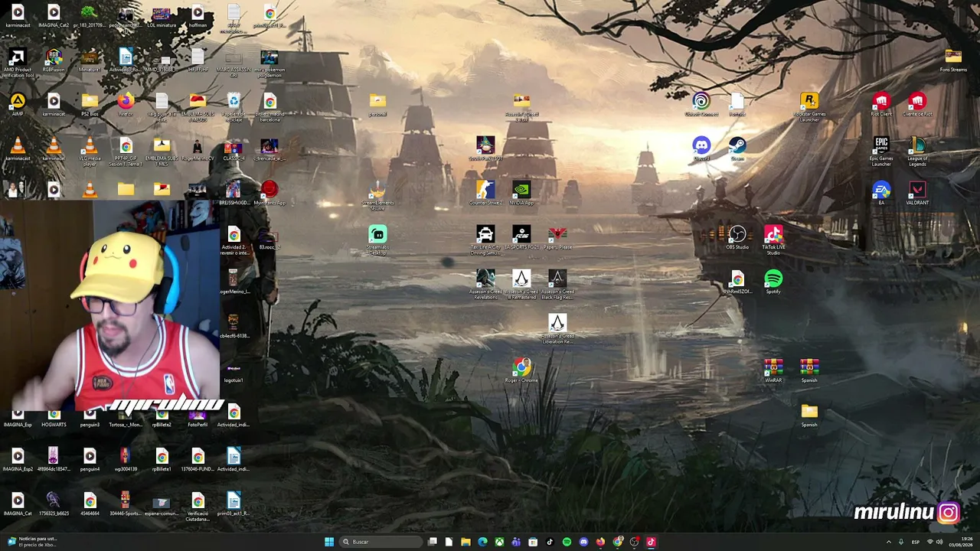Open Streamlabs Desktop shortcut

pos(377,241)
